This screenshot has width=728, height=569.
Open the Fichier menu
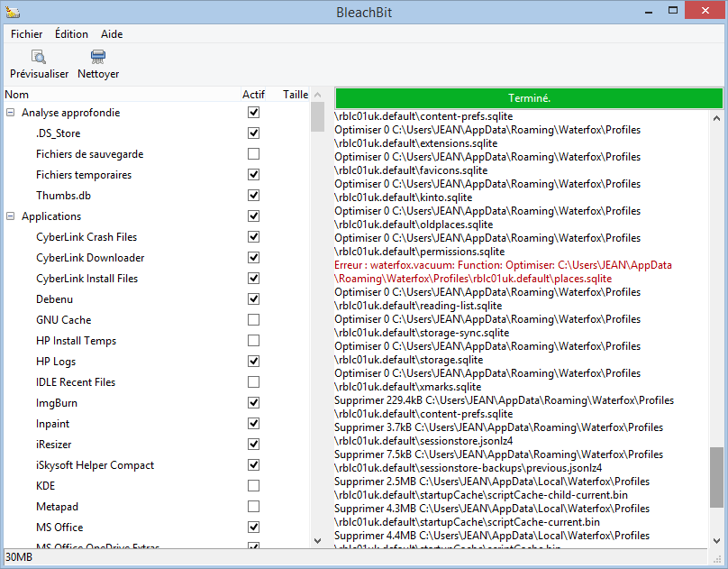[26, 34]
